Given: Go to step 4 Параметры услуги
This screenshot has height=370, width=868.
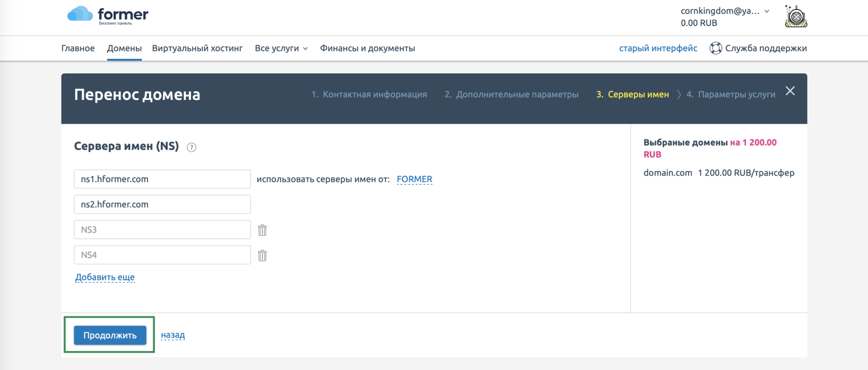Looking at the screenshot, I should [731, 95].
